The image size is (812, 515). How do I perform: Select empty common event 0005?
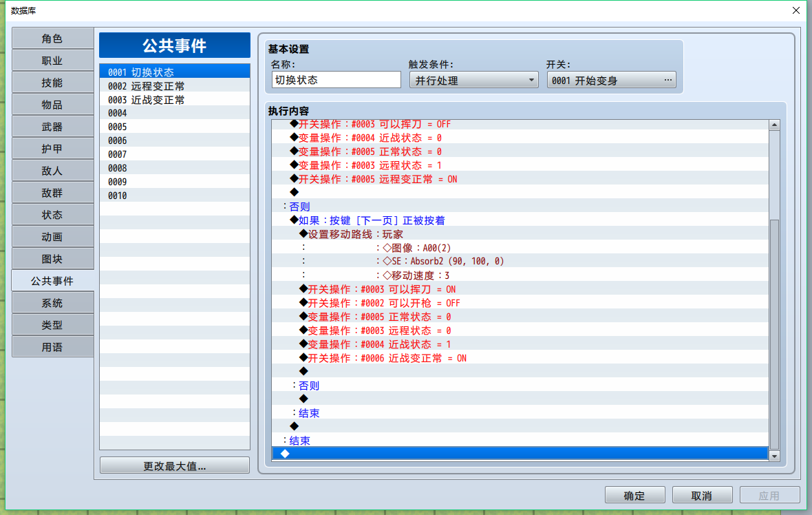175,127
